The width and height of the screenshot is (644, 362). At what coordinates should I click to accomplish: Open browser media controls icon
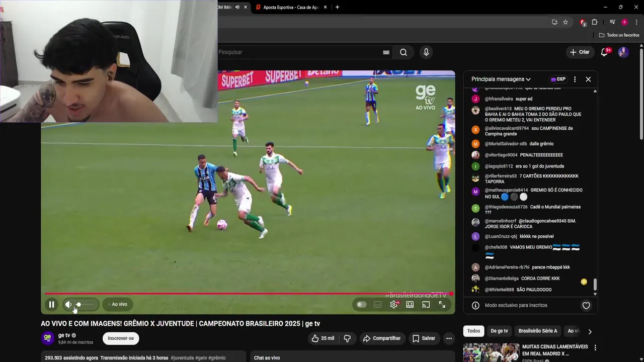612,22
